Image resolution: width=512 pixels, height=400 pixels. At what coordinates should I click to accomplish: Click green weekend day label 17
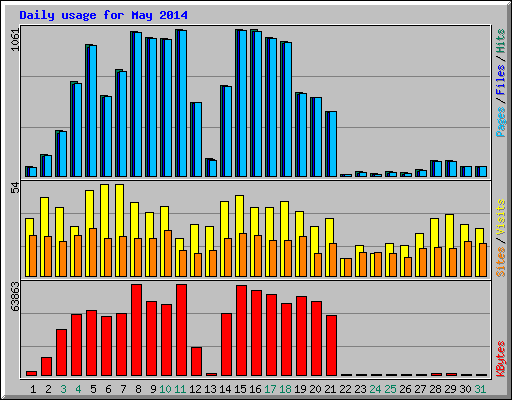coord(270,389)
